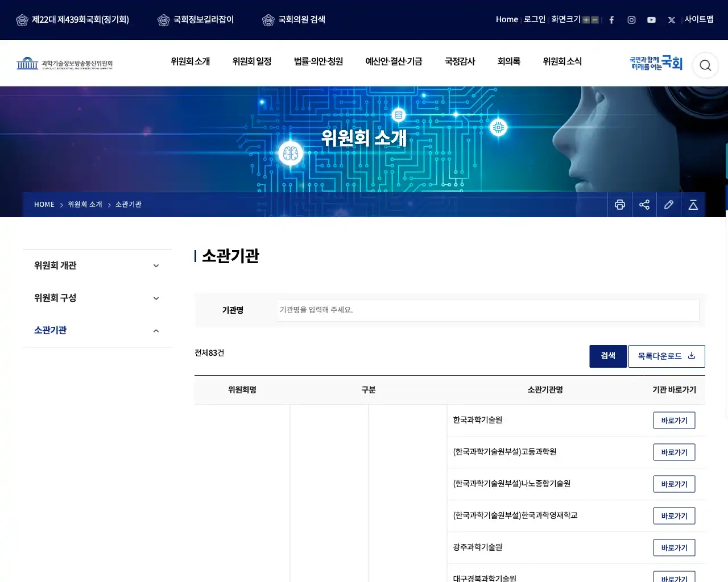Open 위원회 일정 main menu

point(252,61)
